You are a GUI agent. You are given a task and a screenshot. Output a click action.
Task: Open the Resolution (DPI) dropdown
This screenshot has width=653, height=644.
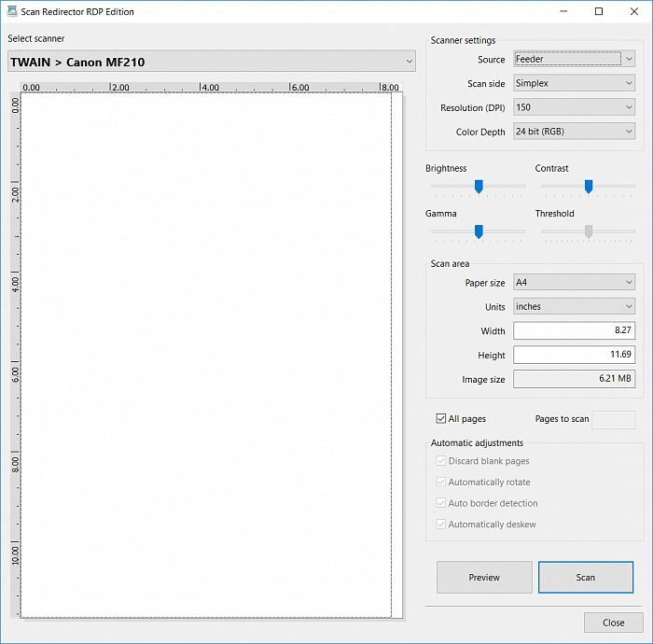[574, 107]
